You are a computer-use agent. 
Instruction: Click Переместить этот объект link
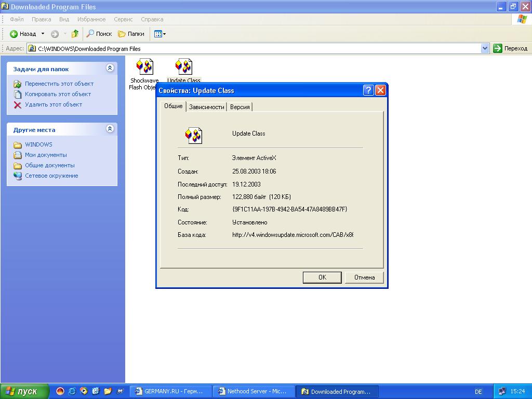click(x=59, y=84)
